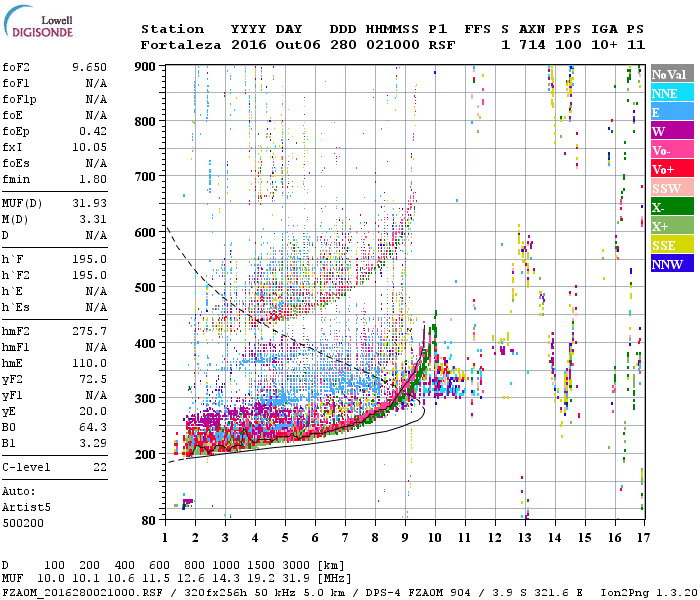This screenshot has height=600, width=700.
Task: Click the year 2016 in header
Action: (x=249, y=45)
